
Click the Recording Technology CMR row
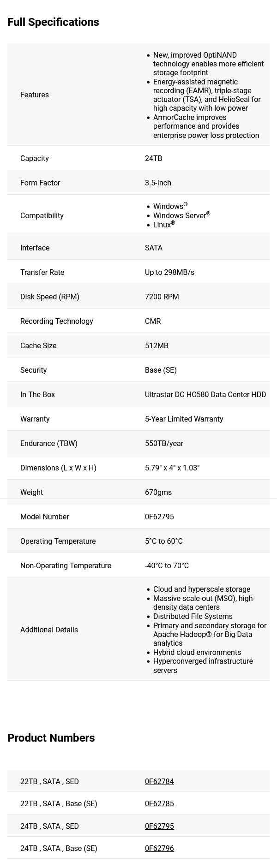pyautogui.click(x=138, y=321)
